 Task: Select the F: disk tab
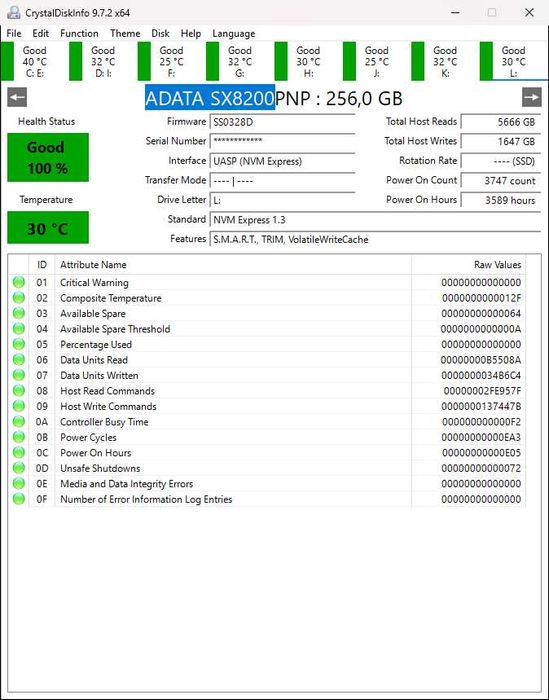[171, 61]
